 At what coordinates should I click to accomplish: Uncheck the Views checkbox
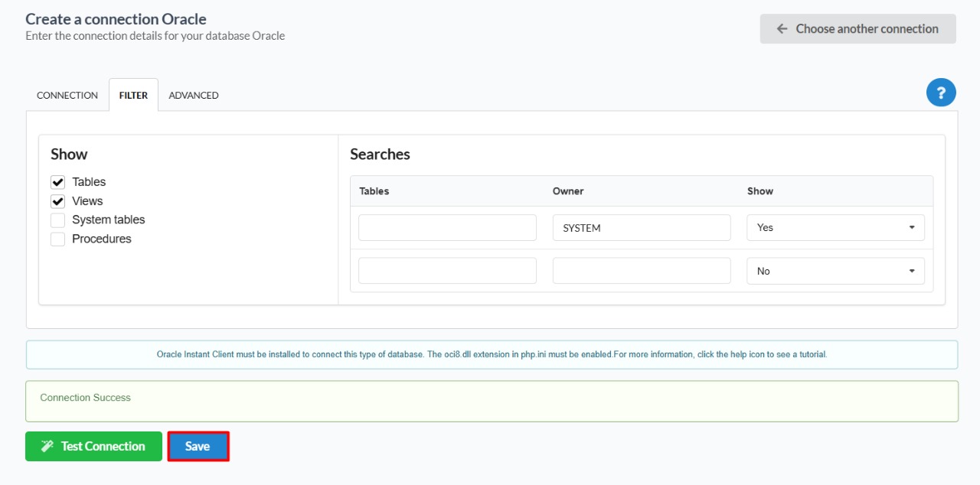click(x=58, y=201)
